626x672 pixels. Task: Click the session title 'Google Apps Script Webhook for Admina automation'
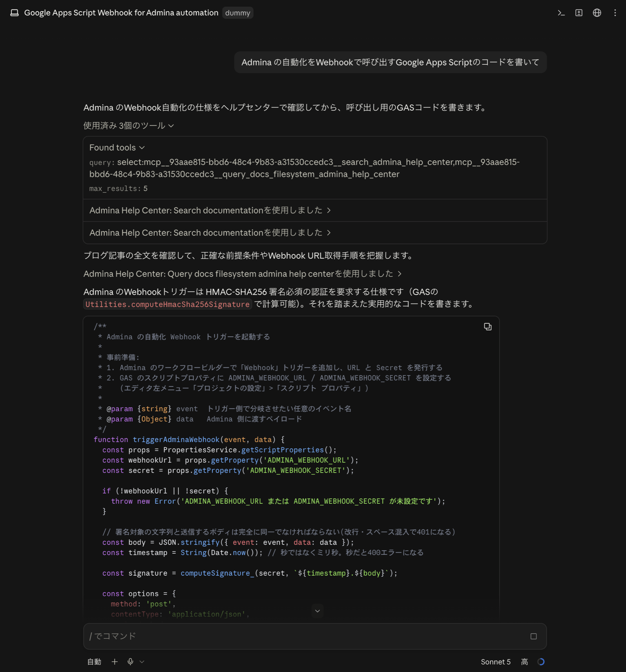[x=121, y=13]
